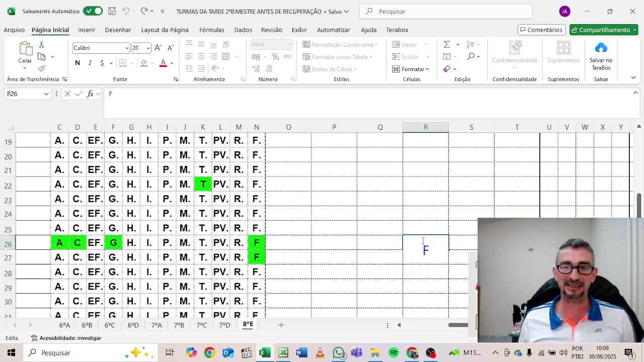Toggle center horizontal alignment
The height and width of the screenshot is (362, 644).
tap(201, 57)
